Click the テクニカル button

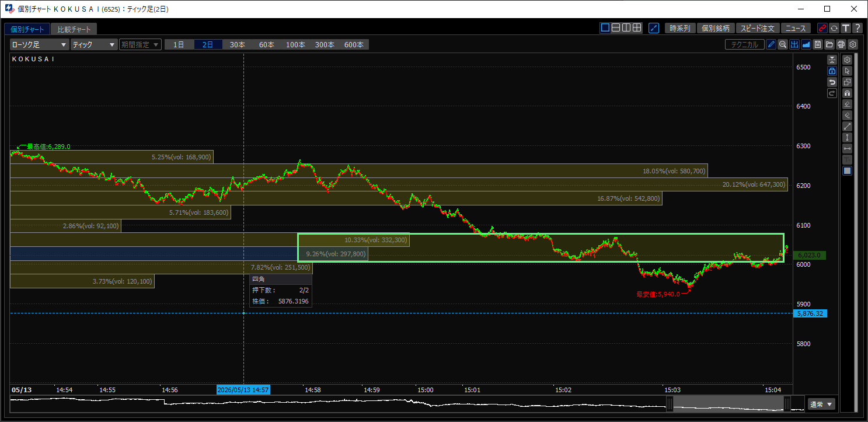[x=745, y=44]
